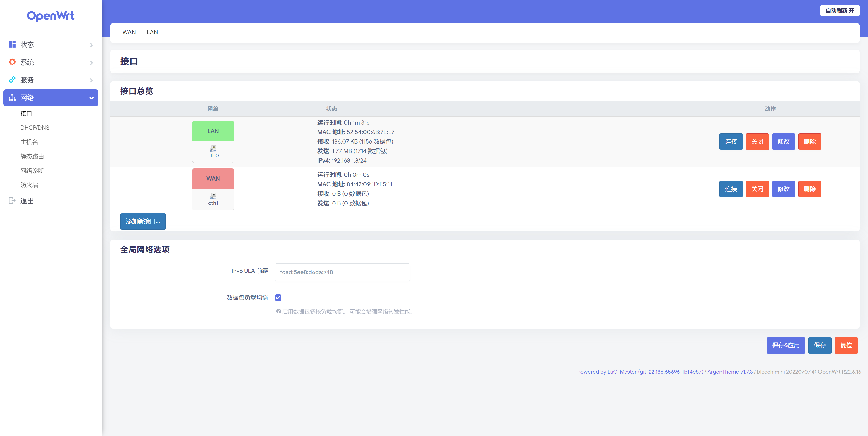Click the 网络 network tree icon
This screenshot has height=436, width=868.
click(x=12, y=97)
